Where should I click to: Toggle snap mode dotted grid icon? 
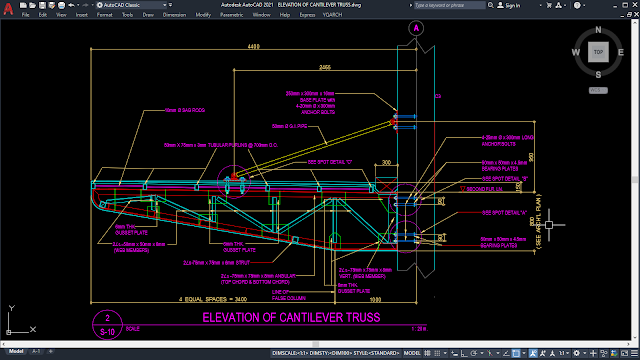437,353
